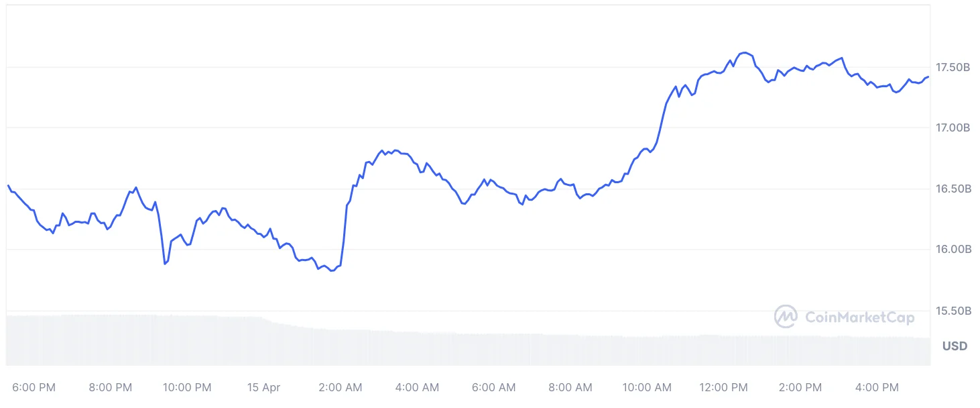This screenshot has width=980, height=408.
Task: Click the 6:00 AM time label
Action: [x=493, y=387]
